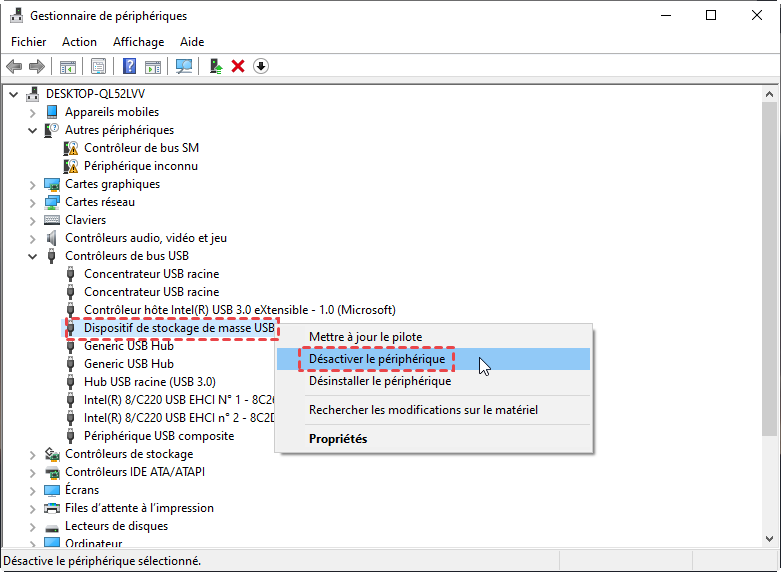This screenshot has width=781, height=572.
Task: Expand the Cartes réseau category
Action: 33,203
